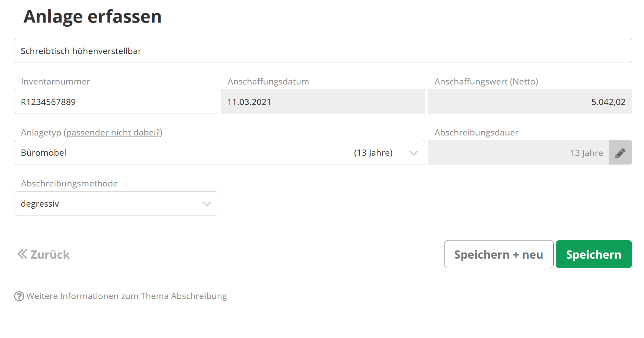The height and width of the screenshot is (338, 644).
Task: Click the Abschreibungsmethode label text
Action: (69, 183)
